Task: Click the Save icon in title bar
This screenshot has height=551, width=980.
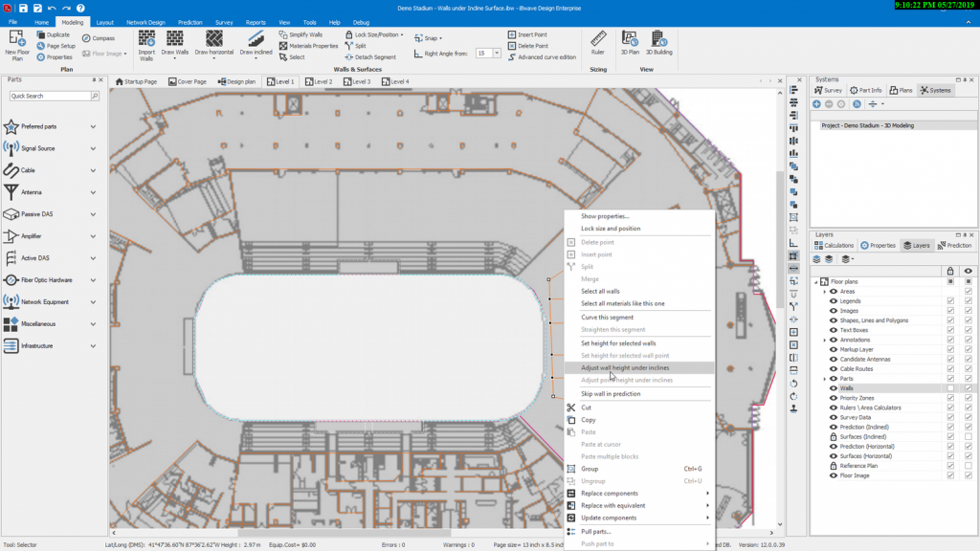Action: coord(23,8)
